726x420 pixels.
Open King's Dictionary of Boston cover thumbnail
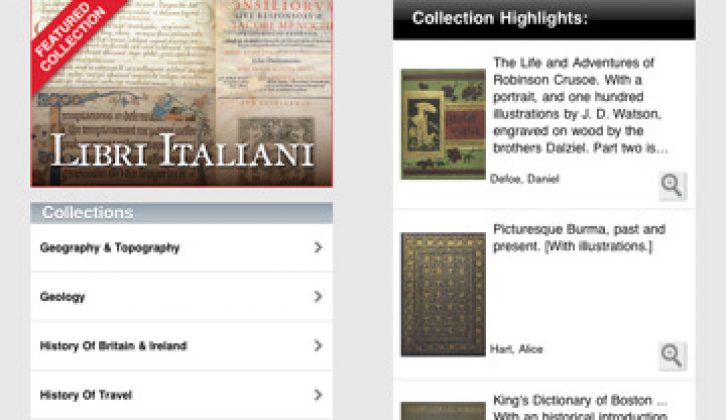443,411
